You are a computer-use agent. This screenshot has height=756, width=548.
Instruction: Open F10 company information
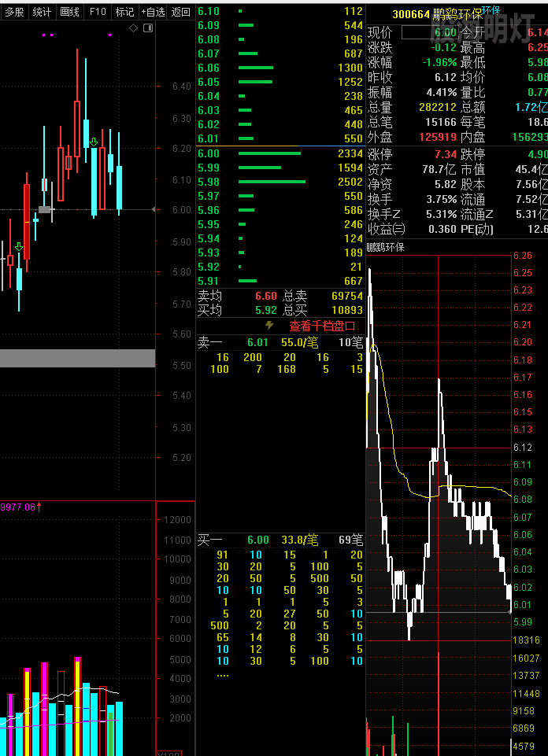click(98, 12)
